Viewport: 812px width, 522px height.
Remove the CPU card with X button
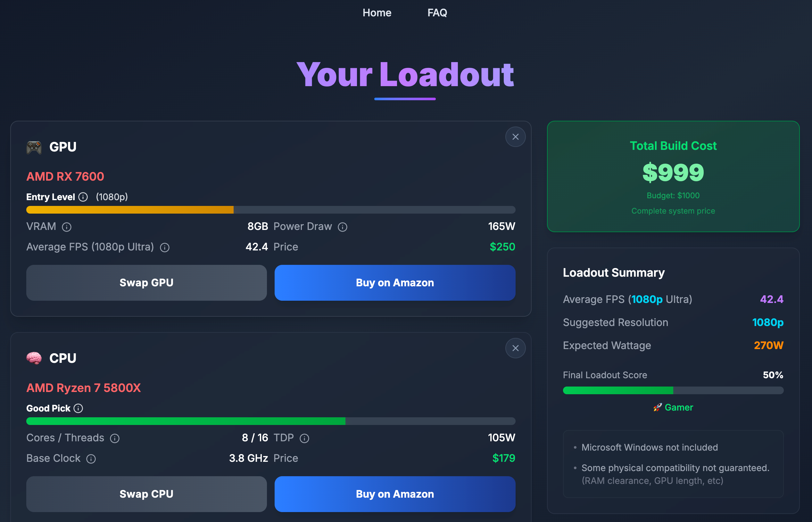point(515,348)
